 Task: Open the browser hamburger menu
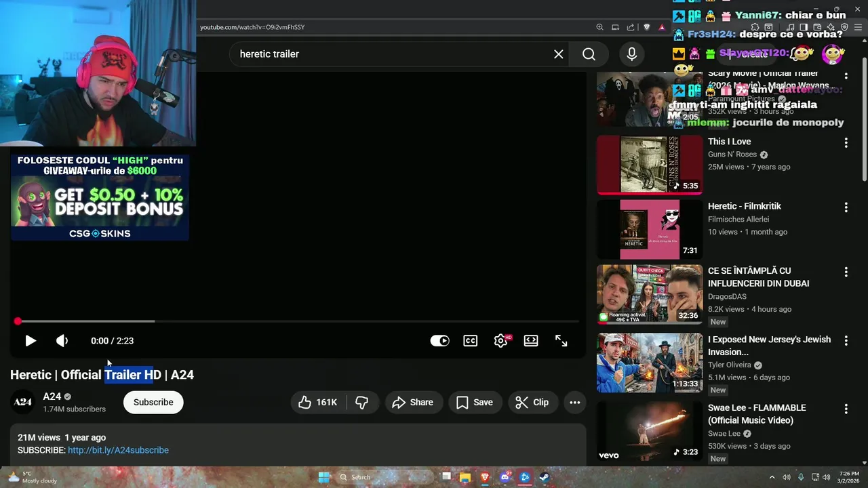tap(858, 27)
